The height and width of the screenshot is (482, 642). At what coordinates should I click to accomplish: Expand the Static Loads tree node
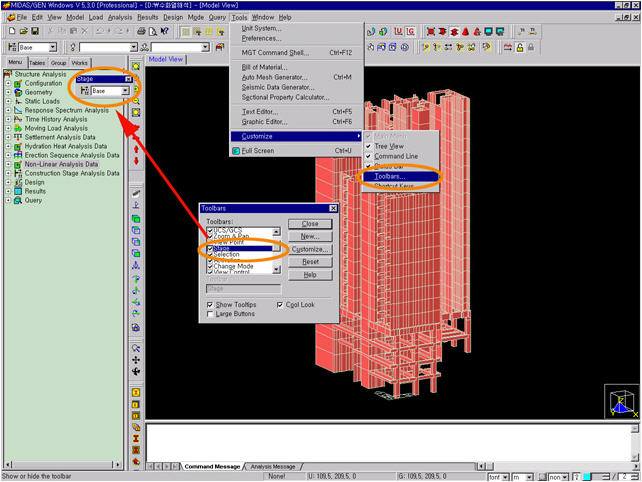(8, 101)
